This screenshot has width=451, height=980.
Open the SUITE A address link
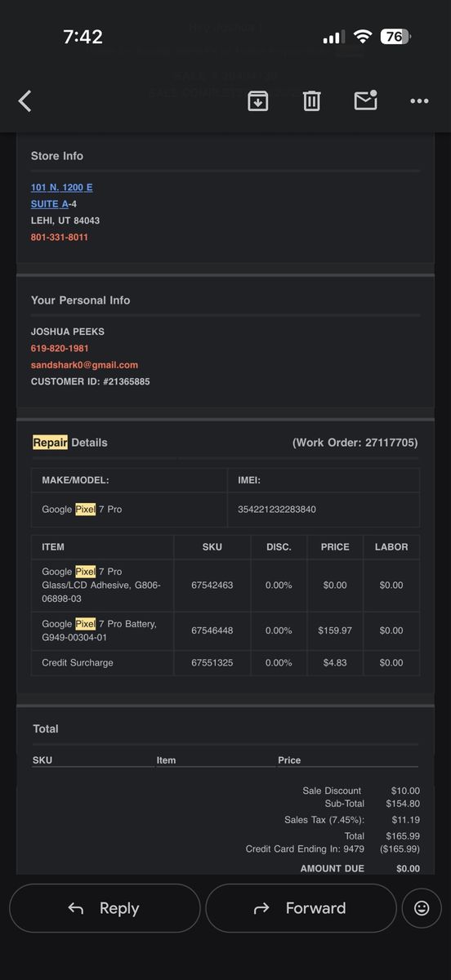pyautogui.click(x=50, y=204)
